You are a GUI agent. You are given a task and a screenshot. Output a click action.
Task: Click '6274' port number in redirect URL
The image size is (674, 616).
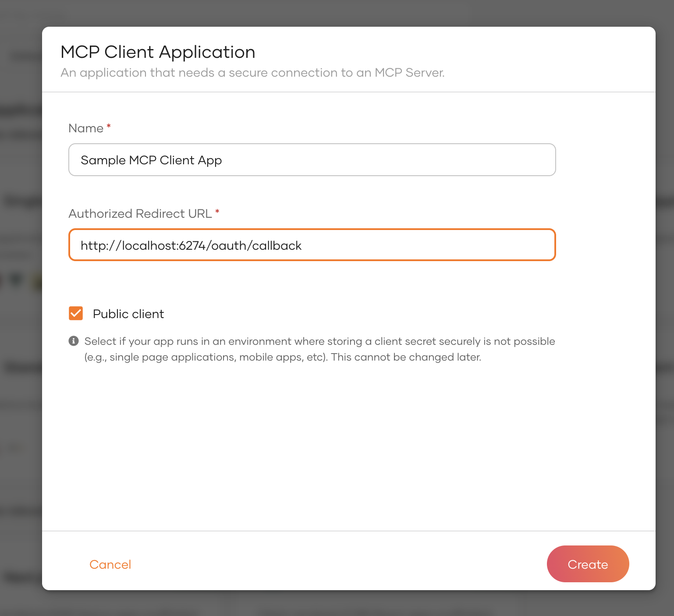(x=192, y=246)
